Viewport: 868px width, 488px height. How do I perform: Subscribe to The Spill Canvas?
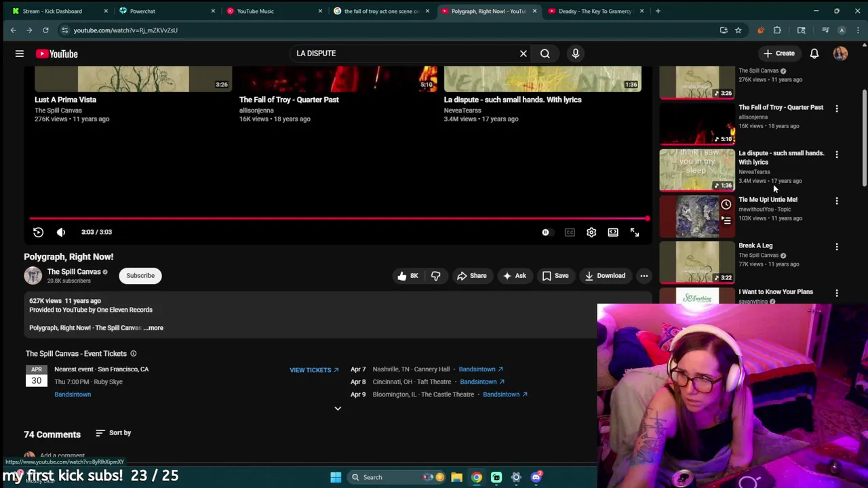[140, 276]
